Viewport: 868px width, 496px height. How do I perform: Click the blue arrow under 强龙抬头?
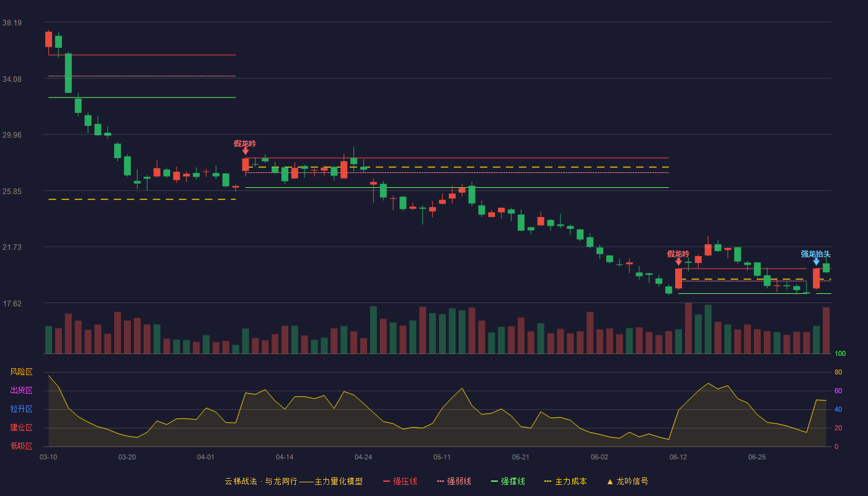point(816,262)
